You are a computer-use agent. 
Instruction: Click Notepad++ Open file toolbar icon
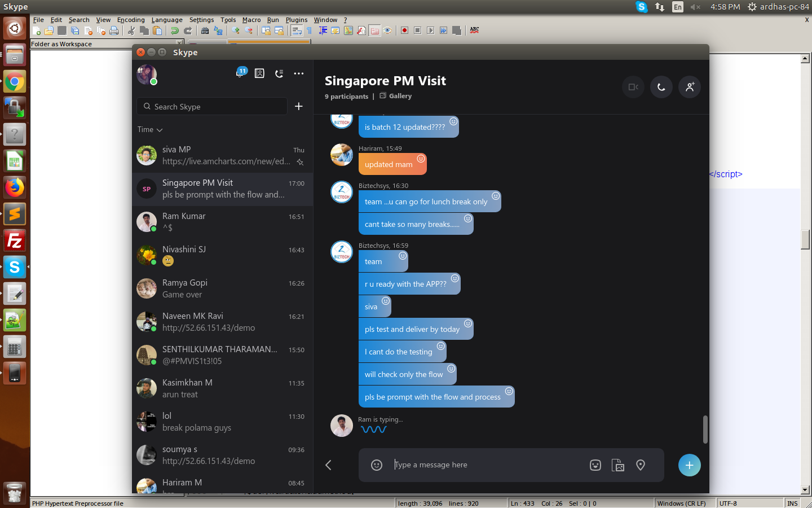[x=49, y=30]
